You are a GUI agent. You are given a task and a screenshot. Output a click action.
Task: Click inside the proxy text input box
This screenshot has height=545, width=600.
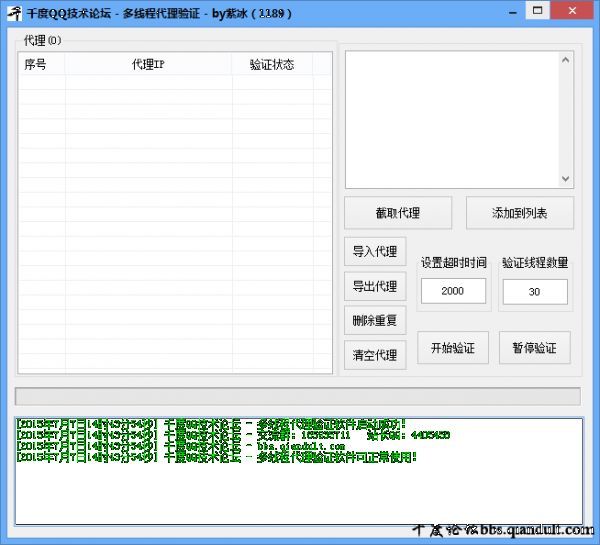click(x=452, y=119)
